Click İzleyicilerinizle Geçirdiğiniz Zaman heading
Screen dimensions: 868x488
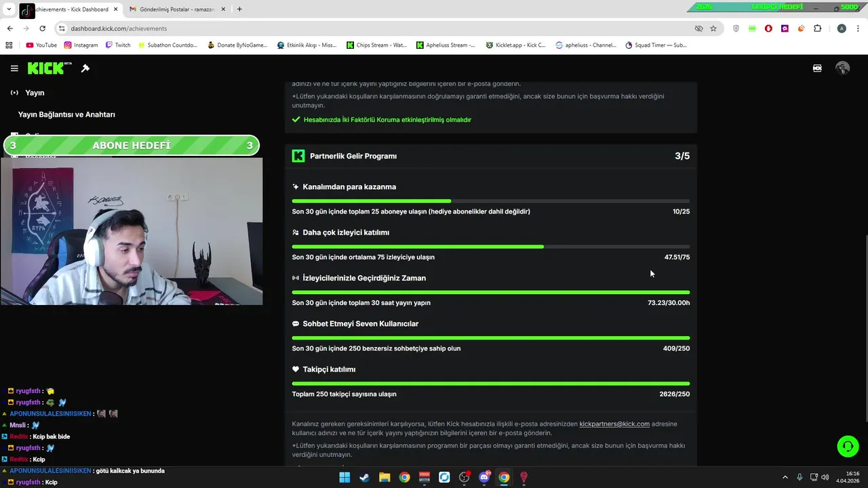pos(364,278)
